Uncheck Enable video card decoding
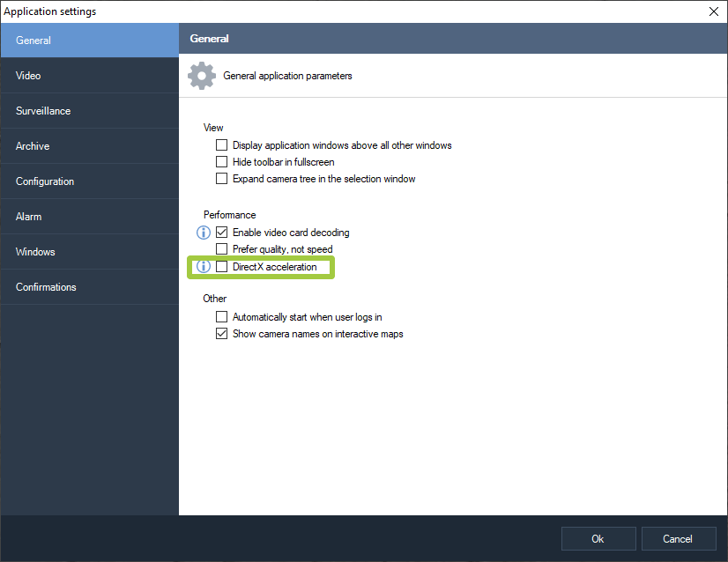Viewport: 728px width, 562px height. (222, 233)
